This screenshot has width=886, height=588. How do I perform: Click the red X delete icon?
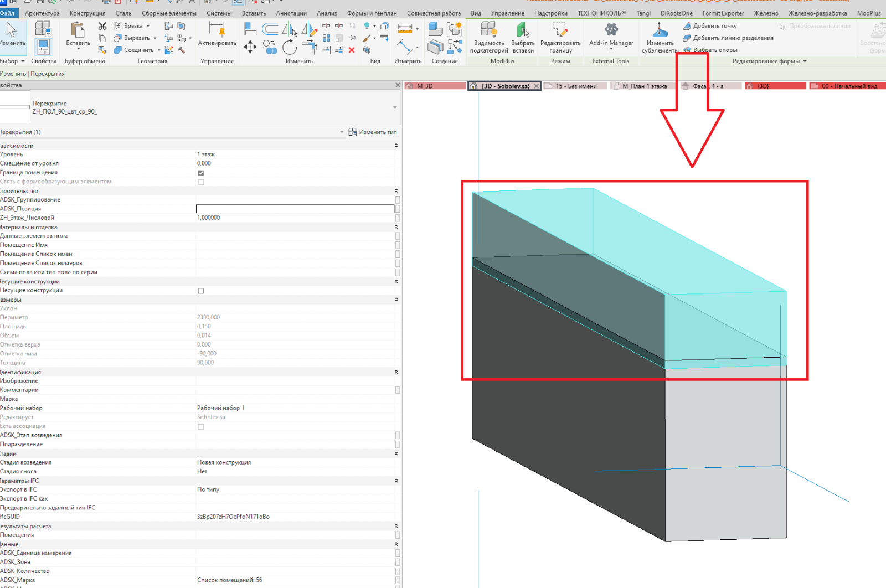tap(352, 50)
